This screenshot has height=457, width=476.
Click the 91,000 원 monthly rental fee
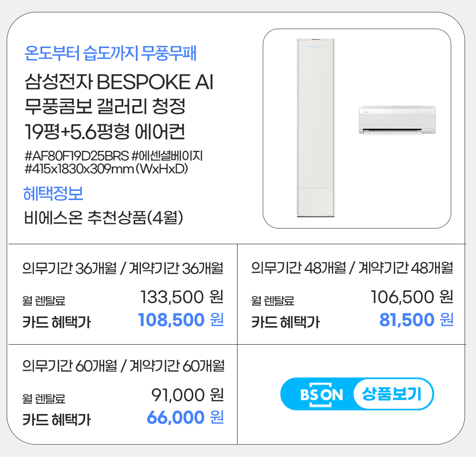187,395
